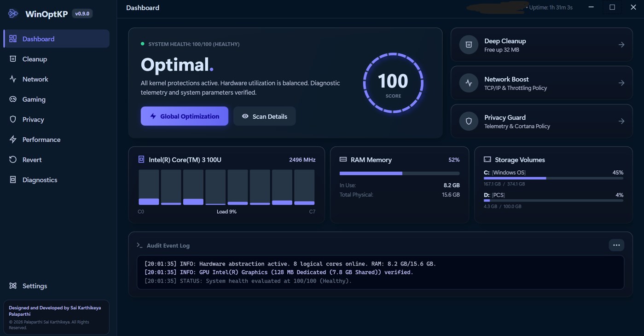Click the Hardware abstraction active log line
644x336 pixels.
click(290, 264)
